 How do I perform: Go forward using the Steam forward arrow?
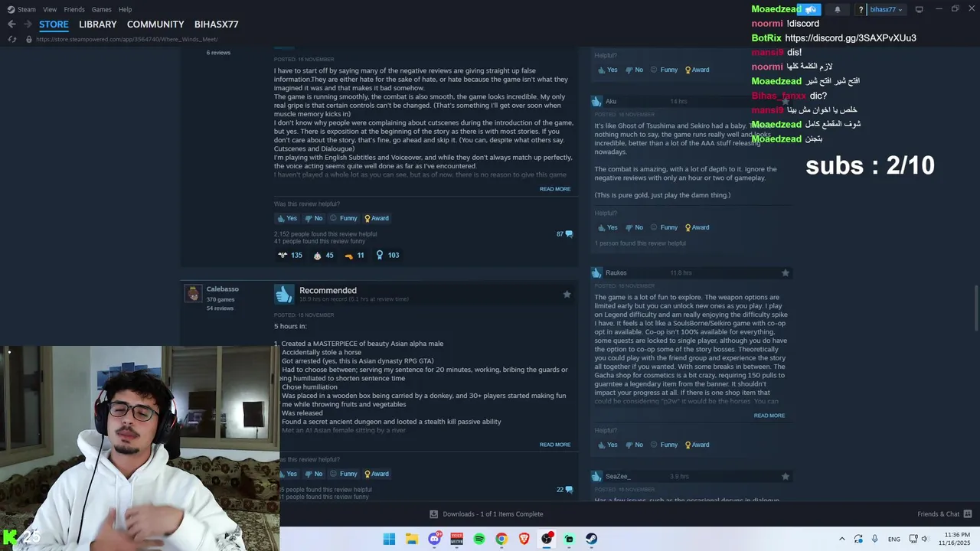tap(27, 24)
